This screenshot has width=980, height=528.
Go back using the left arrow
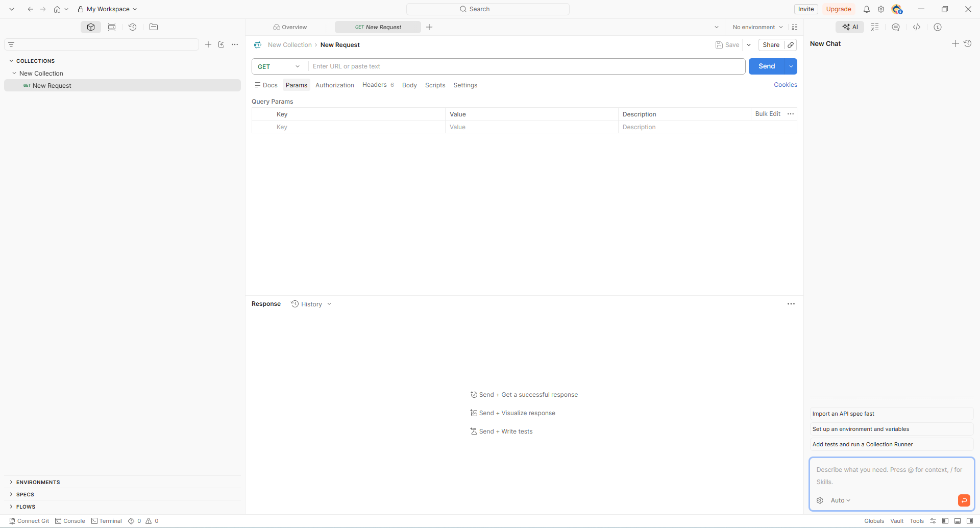[31, 9]
